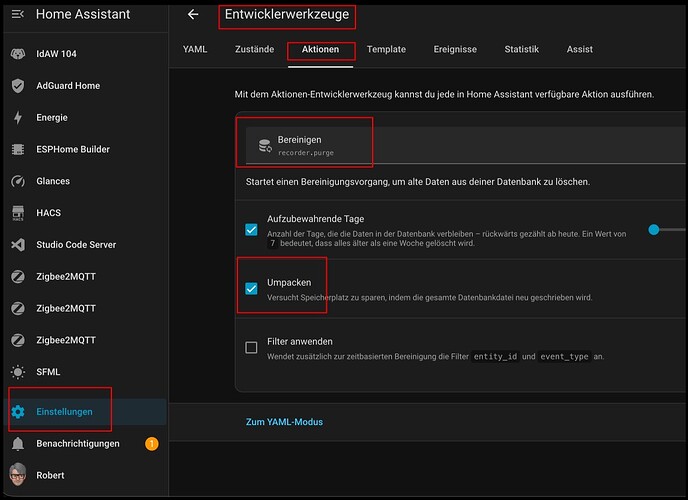Click the entity_id code text
The image size is (688, 500).
pyautogui.click(x=495, y=357)
